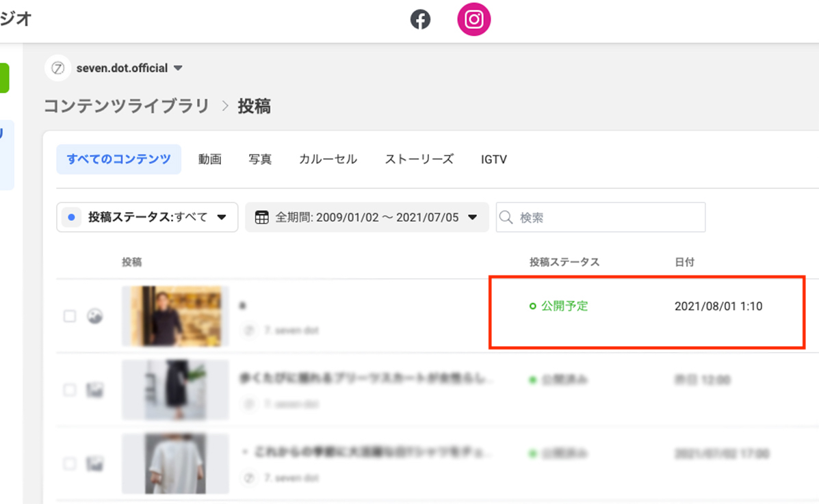The width and height of the screenshot is (819, 504).
Task: Open thumbnail of the white T-shirt post
Action: pyautogui.click(x=175, y=464)
